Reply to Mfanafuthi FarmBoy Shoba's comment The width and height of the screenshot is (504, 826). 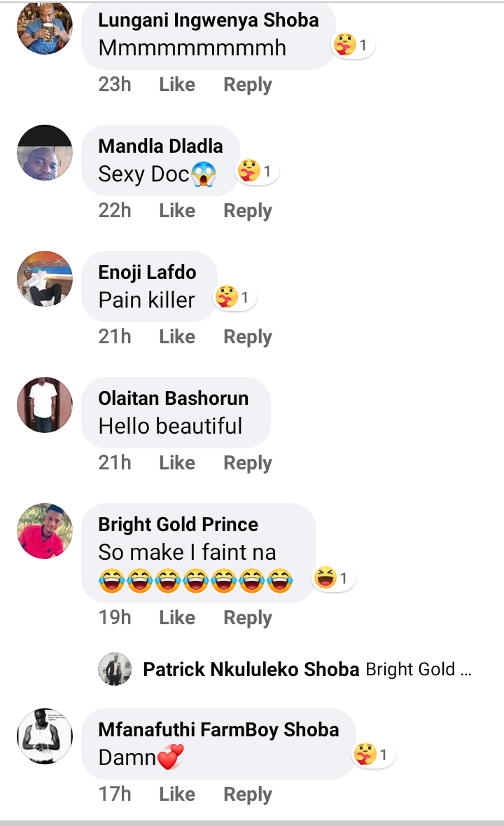tap(248, 794)
